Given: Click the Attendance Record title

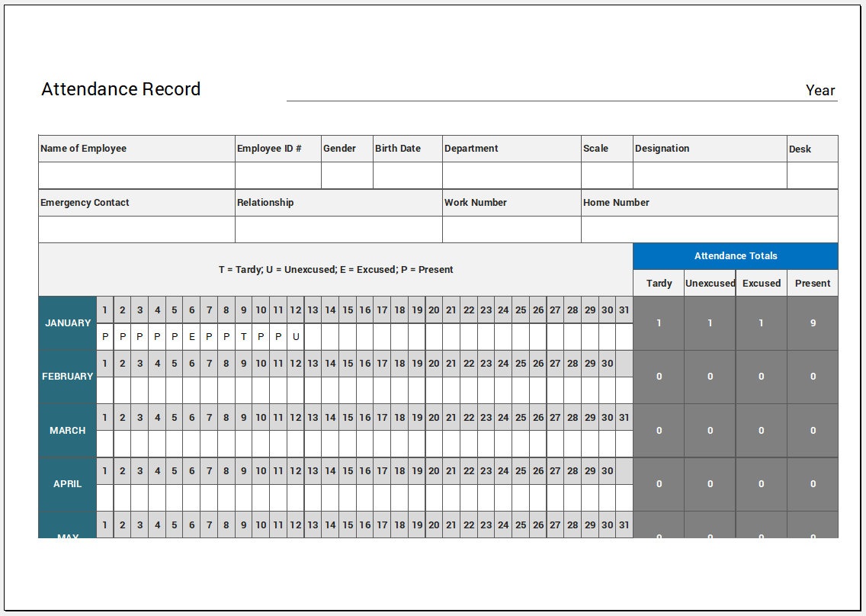Looking at the screenshot, I should point(121,89).
